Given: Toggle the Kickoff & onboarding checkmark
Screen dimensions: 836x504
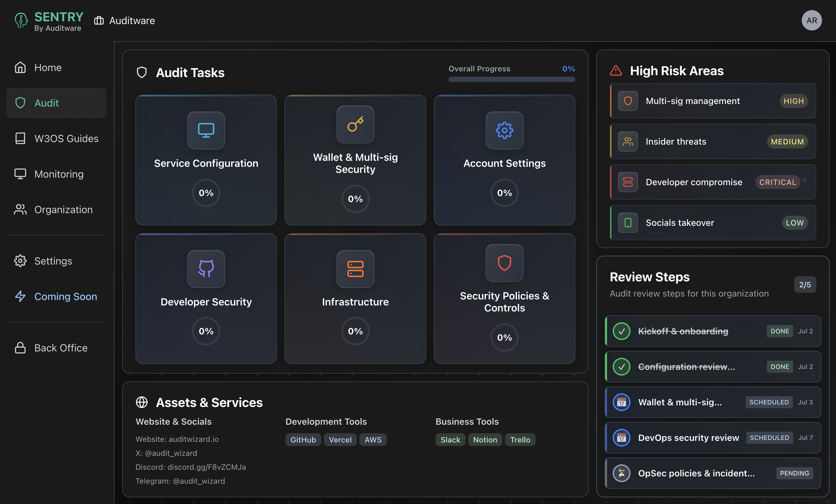Looking at the screenshot, I should pyautogui.click(x=621, y=331).
